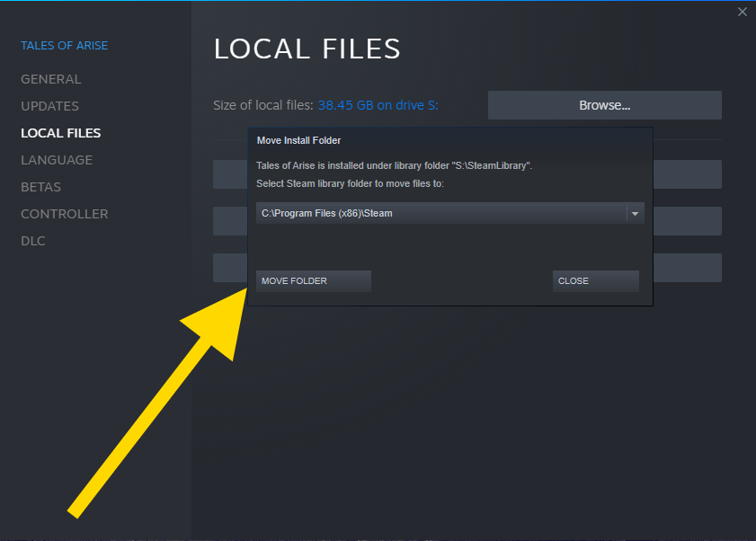This screenshot has height=541, width=756.
Task: Close the properties window with the X icon
Action: tap(742, 12)
